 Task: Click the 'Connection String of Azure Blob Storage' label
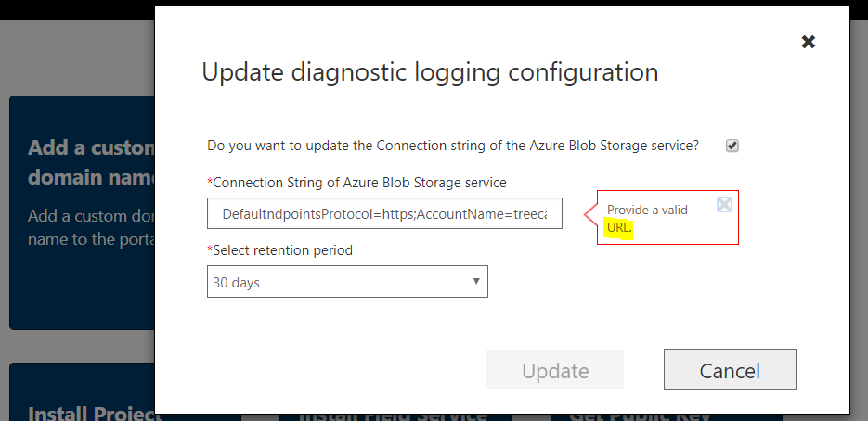[359, 182]
